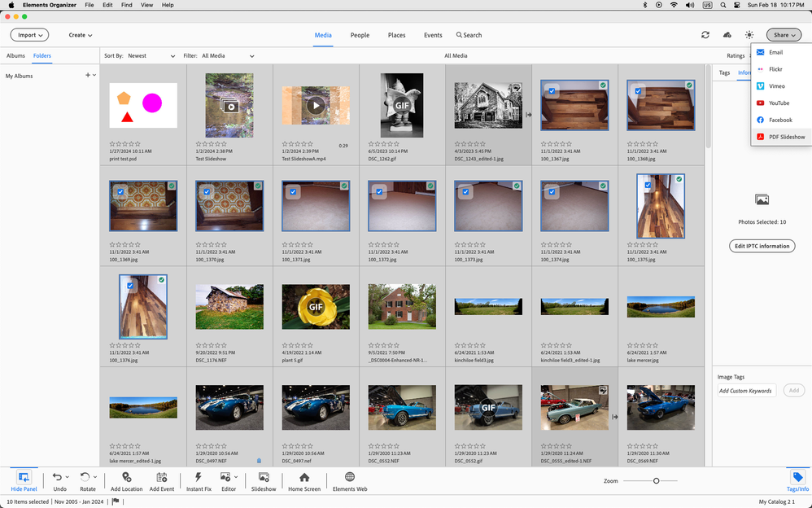Toggle the Tags/Info panel icon
The height and width of the screenshot is (508, 812).
click(x=797, y=477)
